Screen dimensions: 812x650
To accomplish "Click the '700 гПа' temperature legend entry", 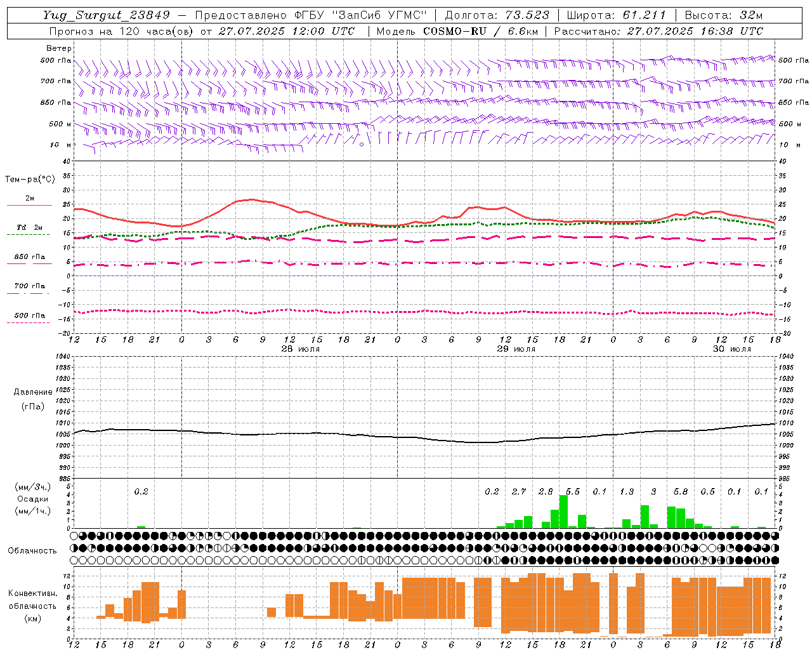I will coord(29,286).
